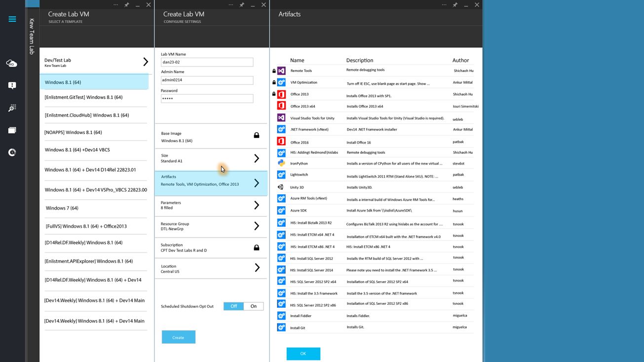Click lock toggle next to Remote Tools
This screenshot has height=362, width=644.
274,71
